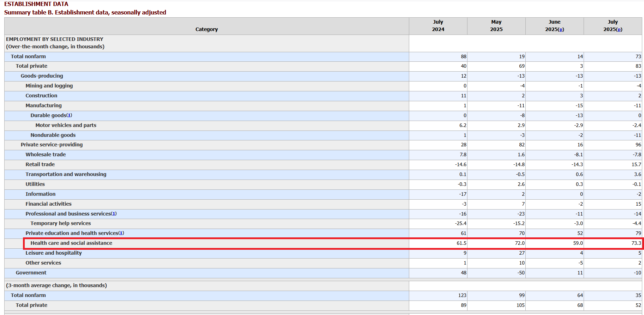The image size is (644, 315).
Task: Click the 61.5 value in Health care row
Action: 461,243
